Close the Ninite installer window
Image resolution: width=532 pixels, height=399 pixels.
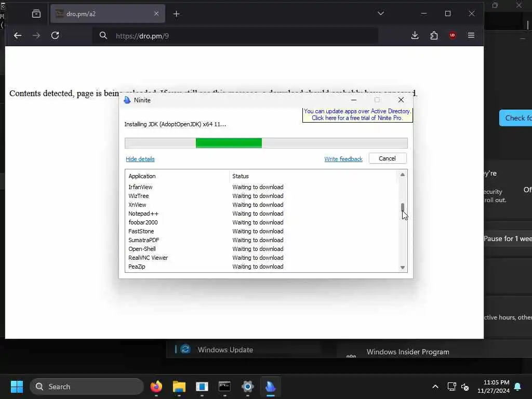click(x=401, y=100)
